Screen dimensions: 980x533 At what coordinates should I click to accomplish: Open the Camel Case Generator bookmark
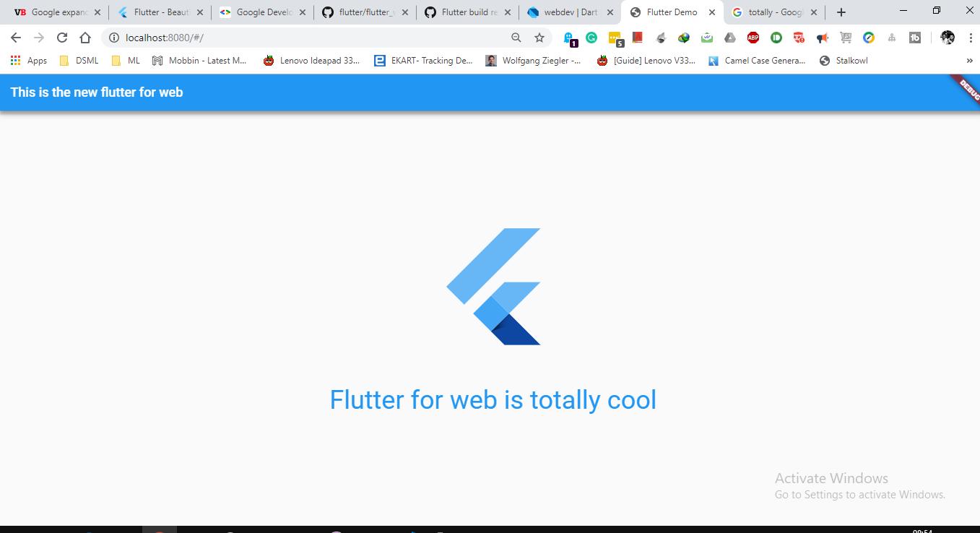(x=757, y=61)
